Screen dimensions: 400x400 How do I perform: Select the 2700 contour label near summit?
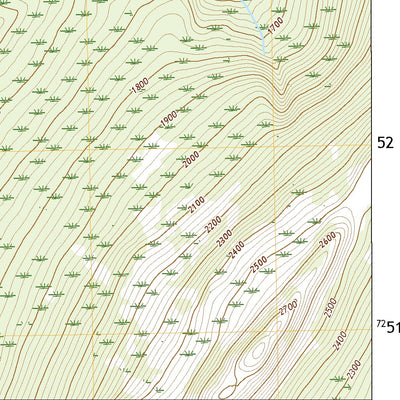click(x=288, y=308)
